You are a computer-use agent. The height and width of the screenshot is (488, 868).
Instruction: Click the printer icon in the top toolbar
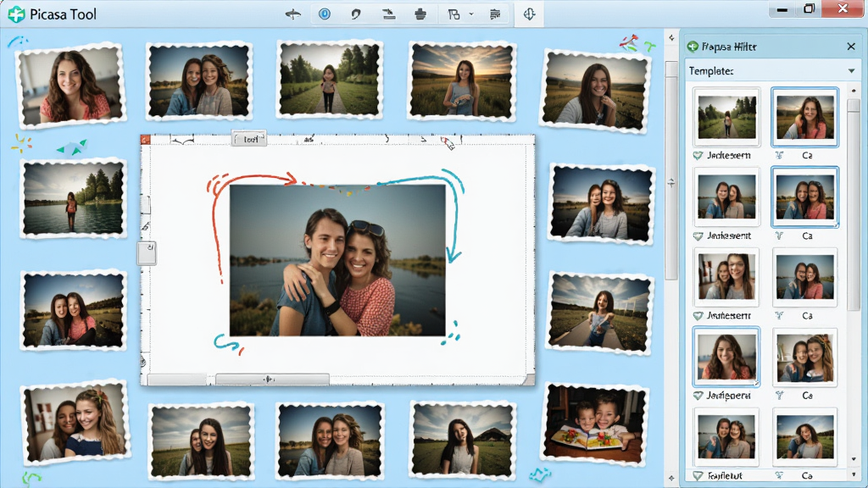pyautogui.click(x=420, y=15)
